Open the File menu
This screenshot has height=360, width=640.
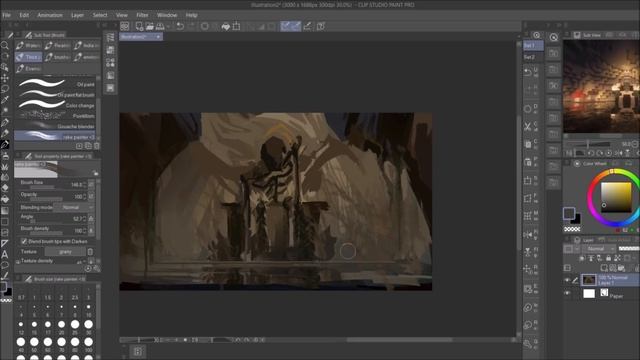[x=7, y=15]
